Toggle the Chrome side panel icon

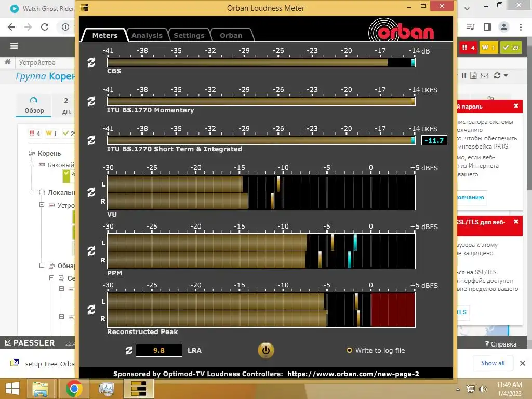(x=487, y=27)
